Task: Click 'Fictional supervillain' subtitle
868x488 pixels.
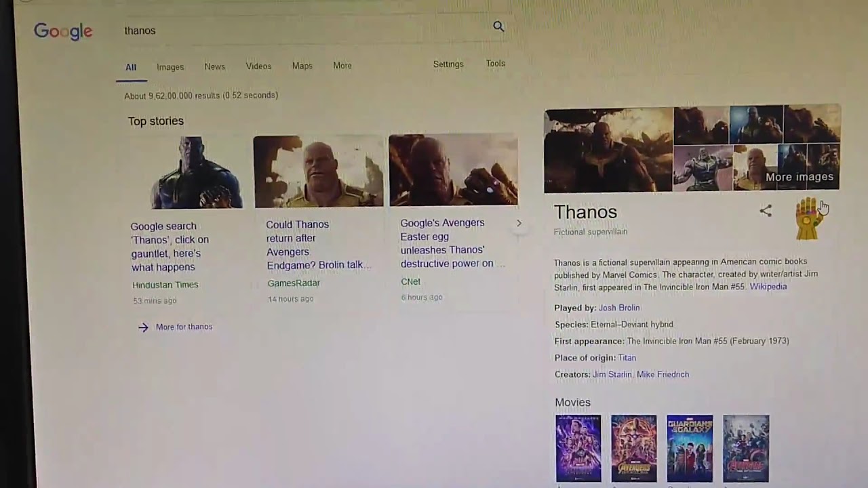Action: coord(591,232)
